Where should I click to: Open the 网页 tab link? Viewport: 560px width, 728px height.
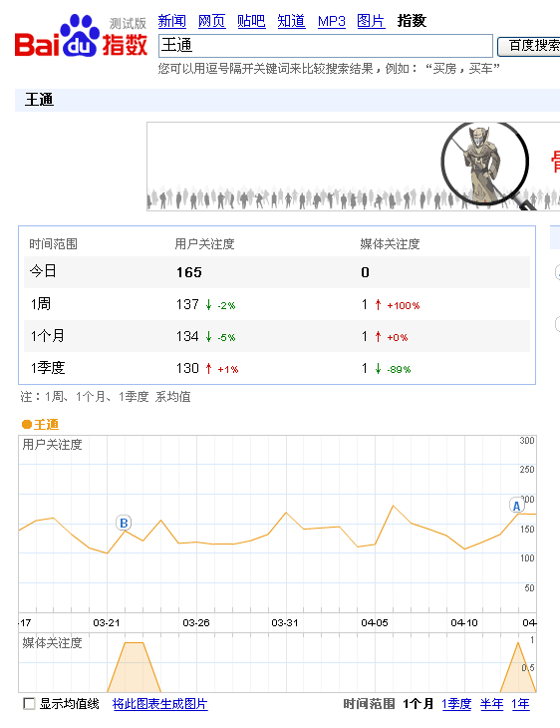pos(211,21)
